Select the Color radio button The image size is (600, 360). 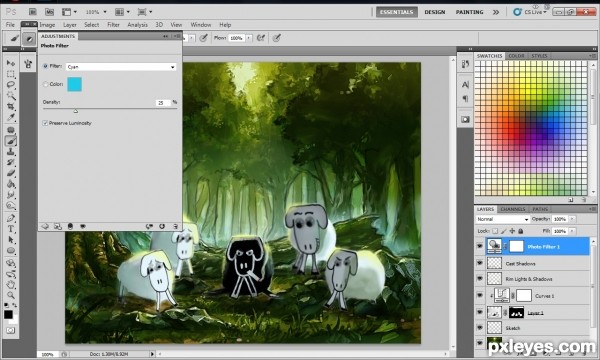tap(46, 84)
